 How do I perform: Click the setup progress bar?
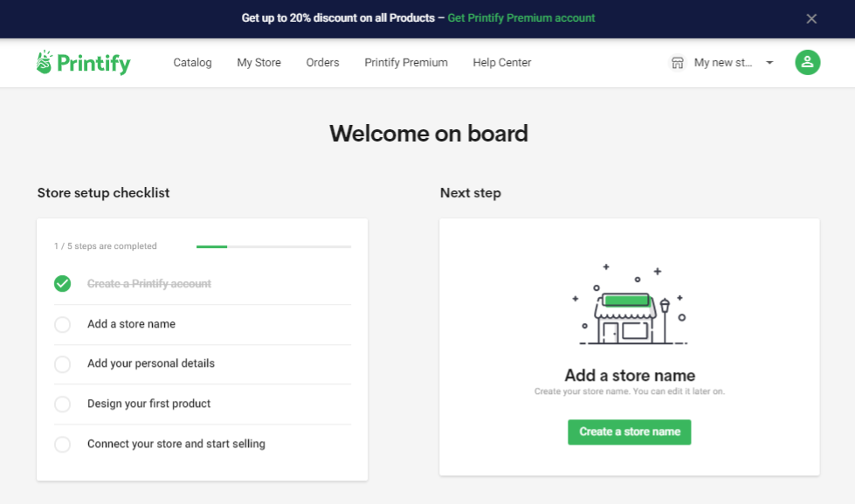click(x=273, y=247)
